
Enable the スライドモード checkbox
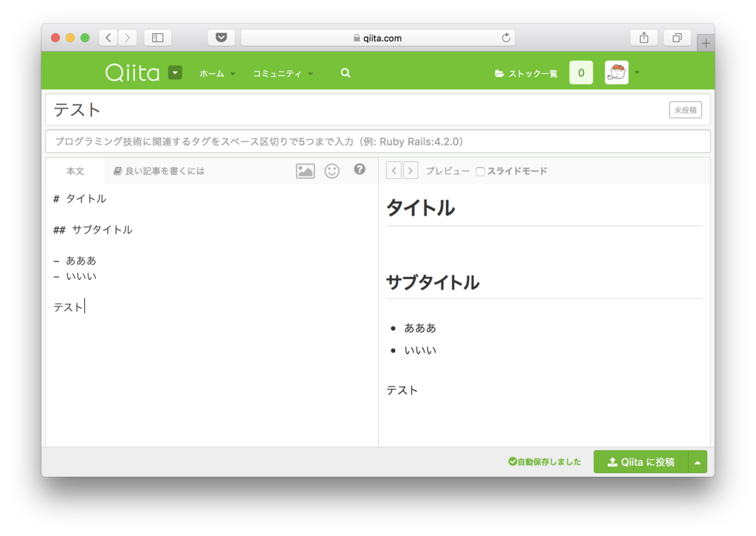coord(479,171)
